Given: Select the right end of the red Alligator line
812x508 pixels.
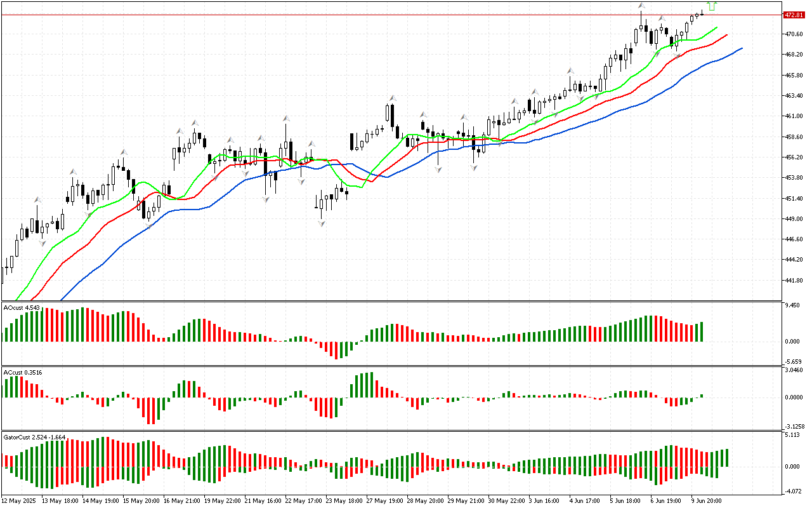Looking at the screenshot, I should 726,34.
